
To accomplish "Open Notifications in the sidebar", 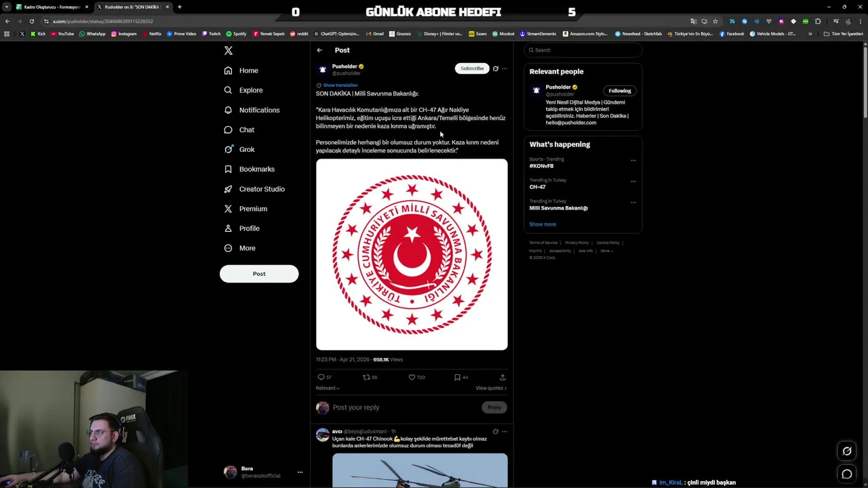I will pyautogui.click(x=252, y=110).
